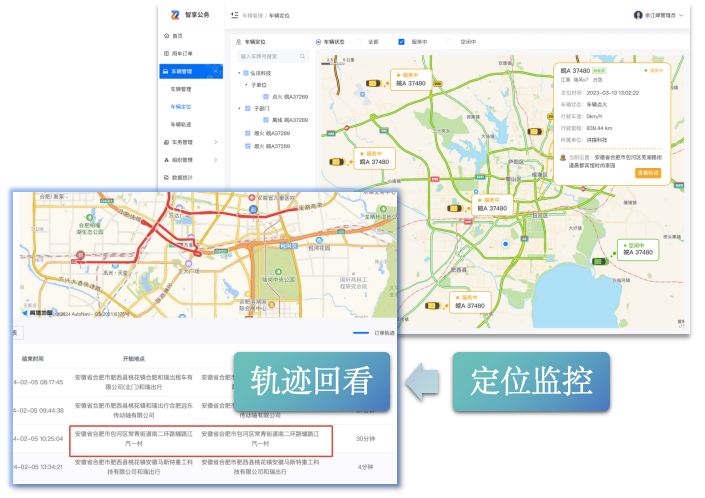The image size is (705, 498).
Task: Select the 车辆轨迹 submenu item
Action: 181,124
